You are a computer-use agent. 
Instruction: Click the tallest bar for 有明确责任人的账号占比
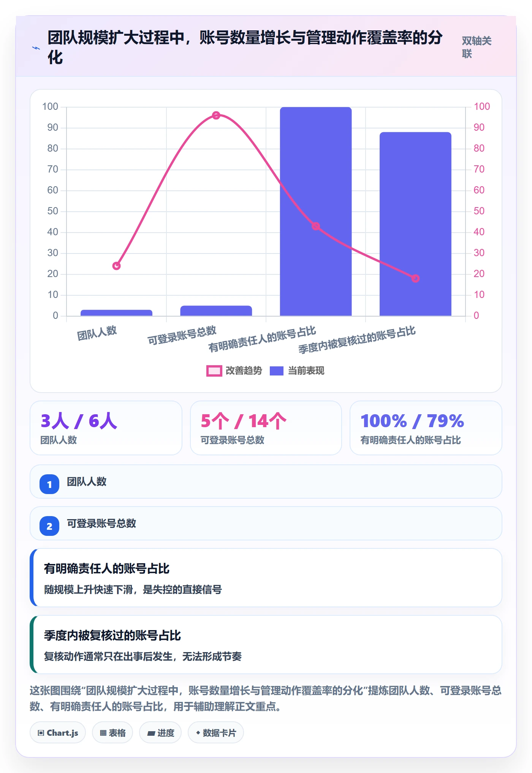pos(316,211)
